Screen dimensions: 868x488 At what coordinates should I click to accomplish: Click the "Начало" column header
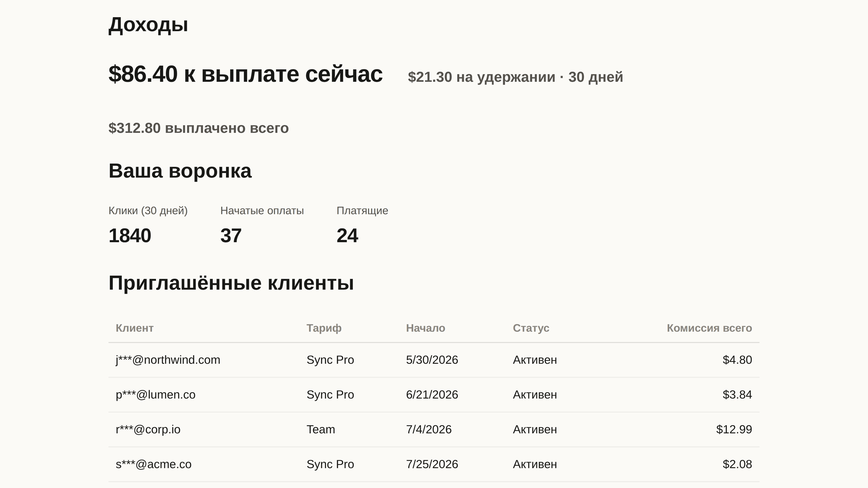(x=425, y=328)
